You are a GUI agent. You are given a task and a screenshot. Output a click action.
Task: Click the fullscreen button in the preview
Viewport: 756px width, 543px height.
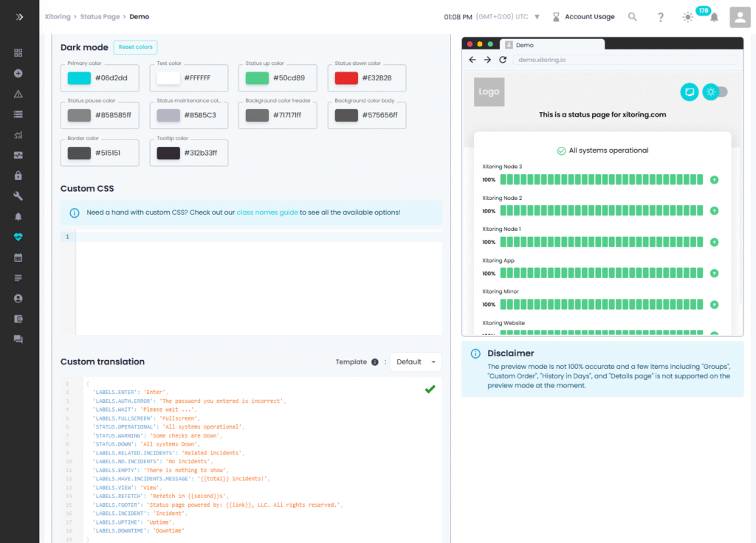tap(689, 92)
